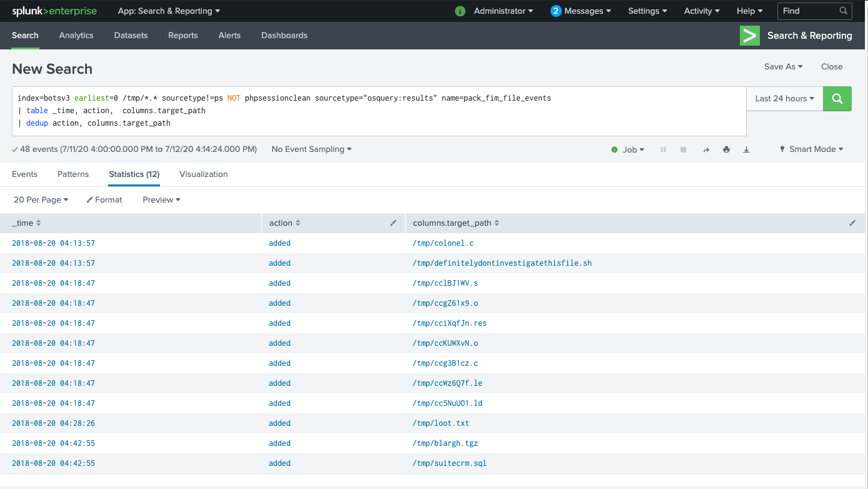Open 20 Per Page dropdown
The height and width of the screenshot is (489, 868).
coord(41,200)
